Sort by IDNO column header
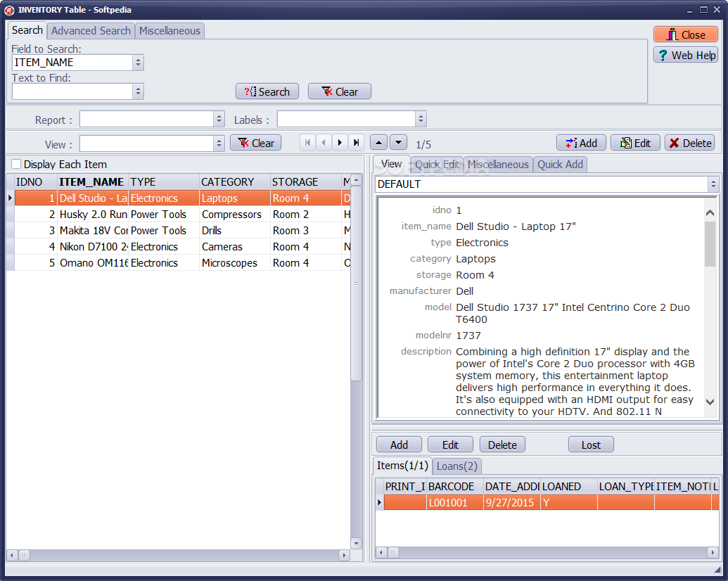This screenshot has height=581, width=728. [x=36, y=181]
